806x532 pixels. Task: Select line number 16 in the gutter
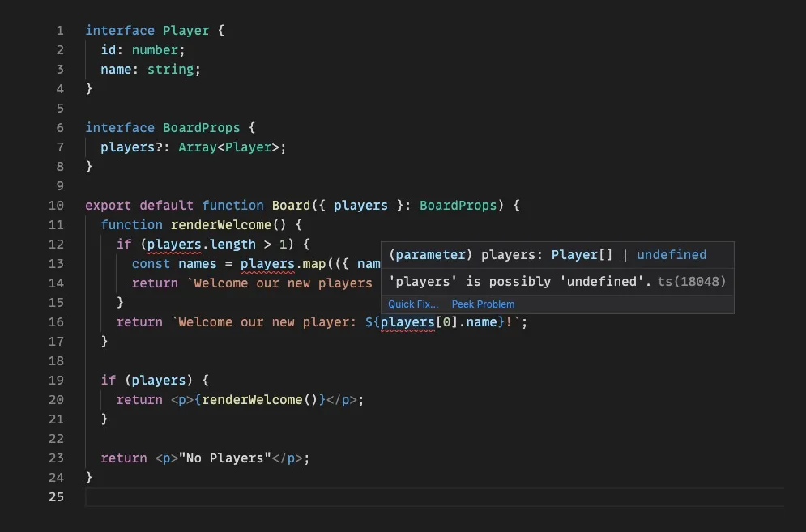[56, 321]
